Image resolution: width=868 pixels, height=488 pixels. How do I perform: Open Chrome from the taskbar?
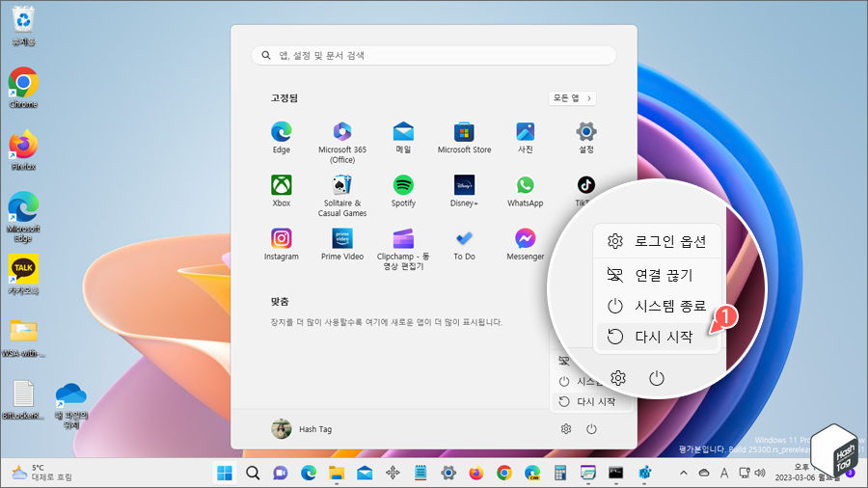click(503, 474)
